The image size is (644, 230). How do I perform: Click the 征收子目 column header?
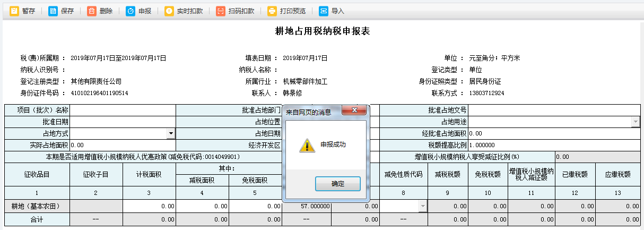96,174
